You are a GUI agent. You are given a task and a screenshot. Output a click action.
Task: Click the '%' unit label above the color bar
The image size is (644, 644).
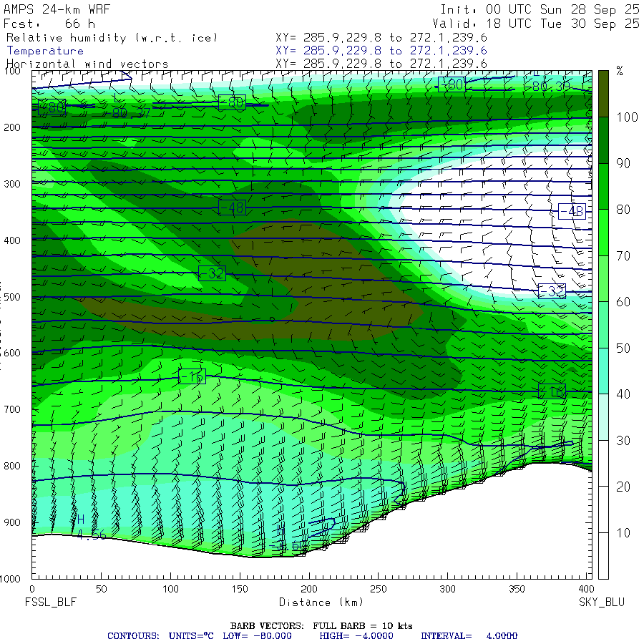click(x=620, y=72)
